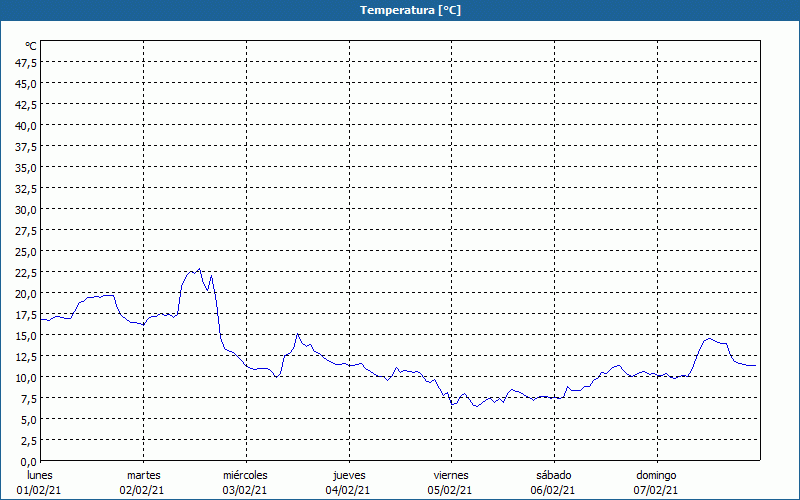Click the 10,0 y-axis value

tap(26, 377)
